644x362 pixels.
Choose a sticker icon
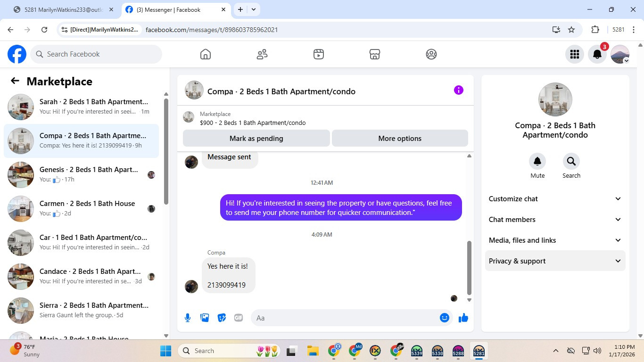222,318
